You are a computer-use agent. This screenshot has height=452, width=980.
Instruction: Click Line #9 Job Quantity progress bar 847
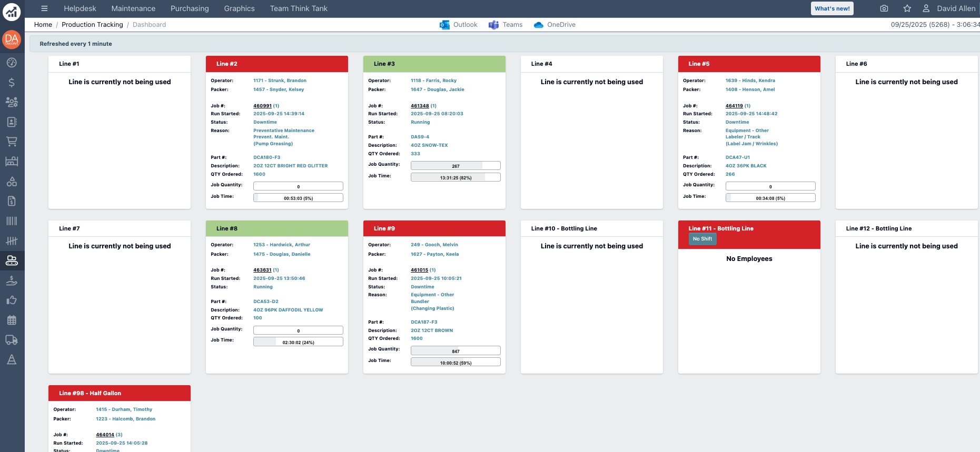point(456,350)
